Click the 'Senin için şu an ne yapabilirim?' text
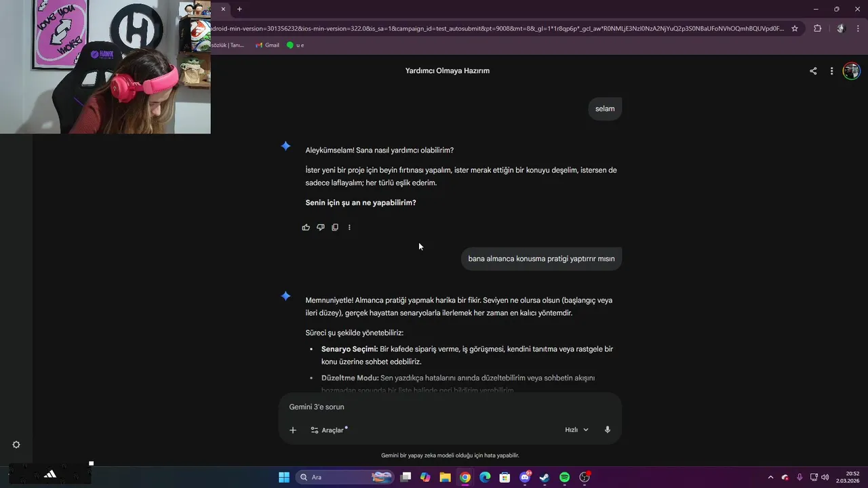This screenshot has height=488, width=868. coord(361,203)
